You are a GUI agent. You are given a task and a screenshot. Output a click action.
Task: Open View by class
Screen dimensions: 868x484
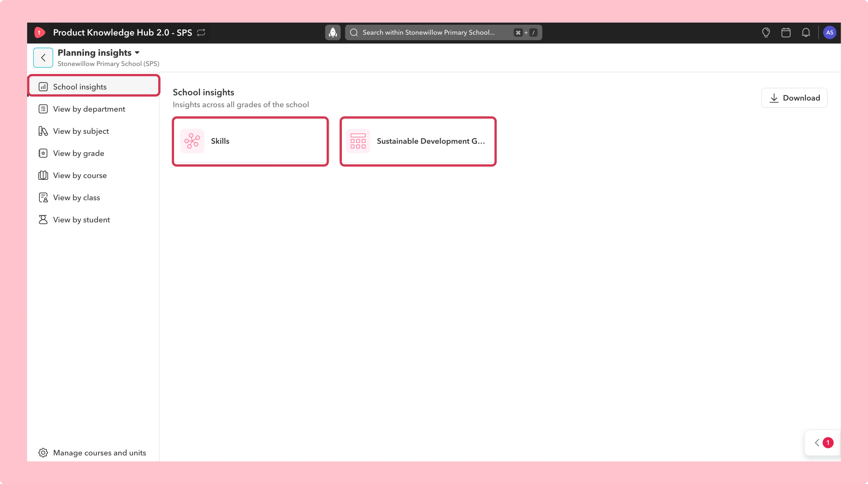tap(94, 197)
